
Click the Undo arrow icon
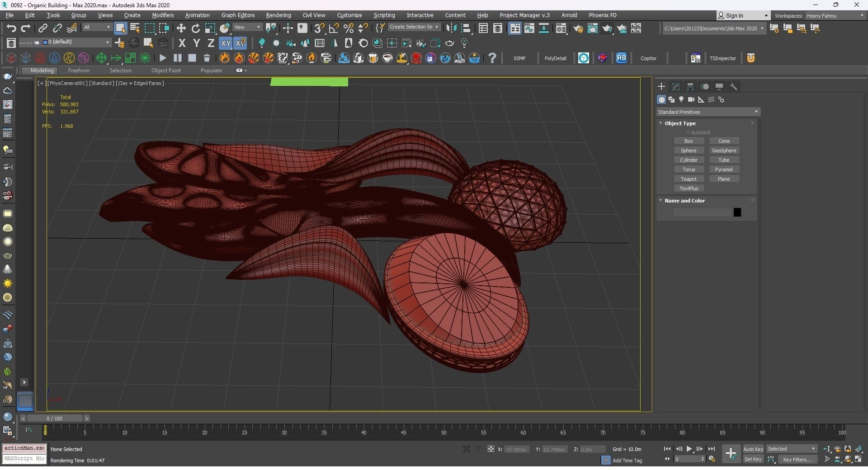11,28
